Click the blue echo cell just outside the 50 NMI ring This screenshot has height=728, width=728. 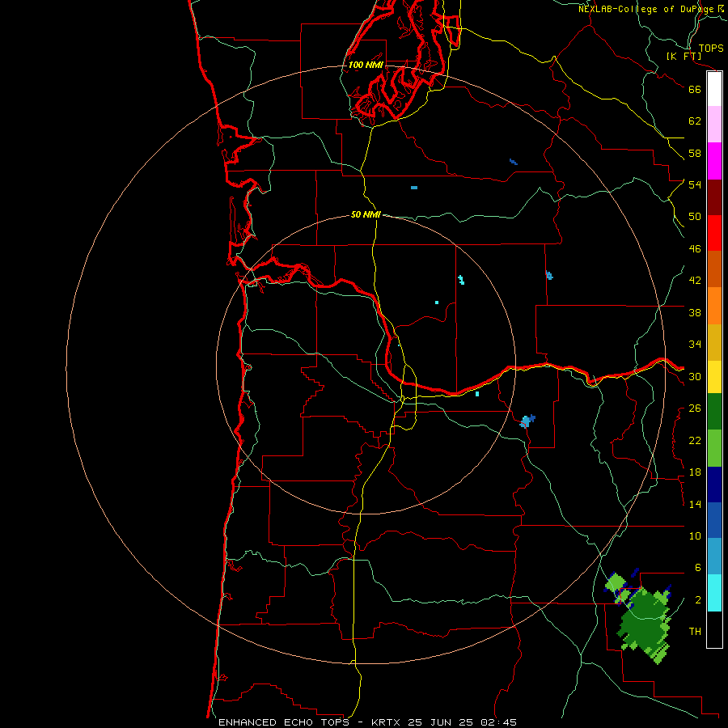pyautogui.click(x=527, y=421)
